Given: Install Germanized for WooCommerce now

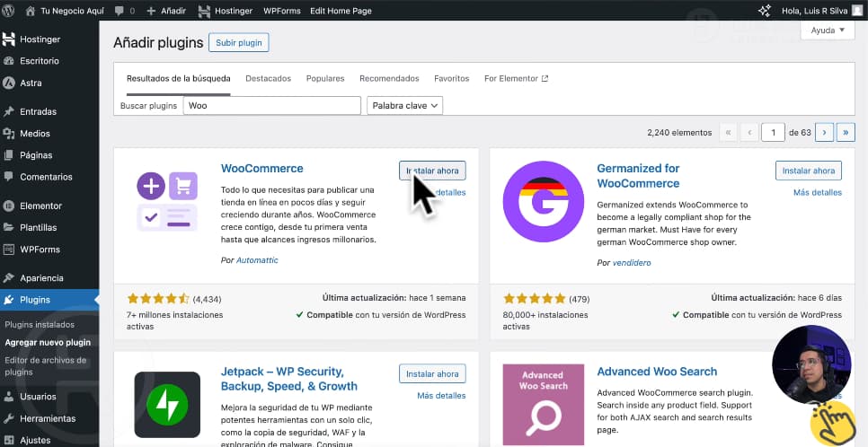Looking at the screenshot, I should [x=808, y=171].
